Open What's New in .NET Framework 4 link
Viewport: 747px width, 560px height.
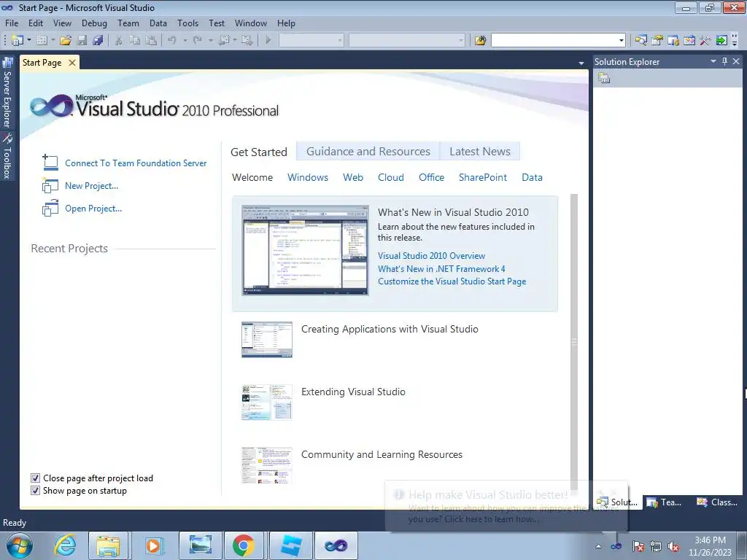[441, 268]
